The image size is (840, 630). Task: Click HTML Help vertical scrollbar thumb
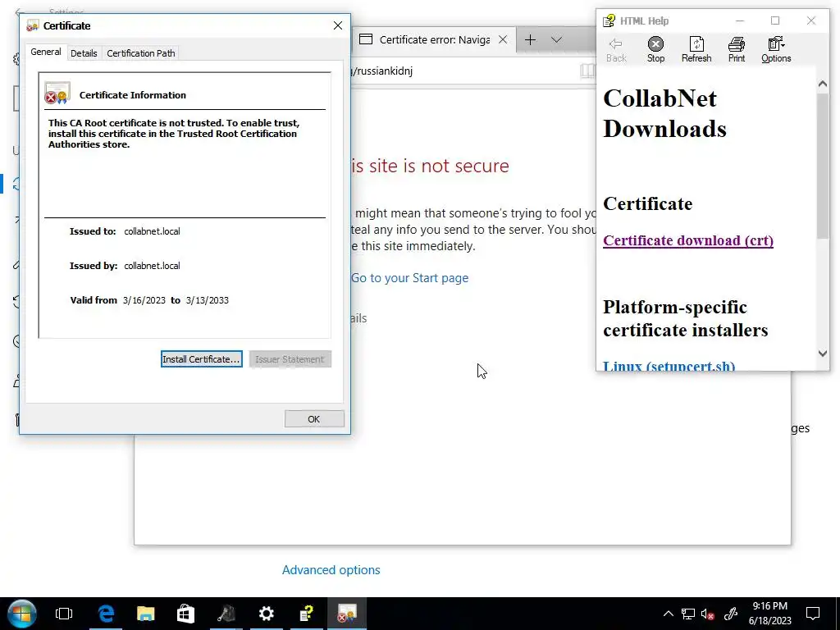click(x=822, y=166)
